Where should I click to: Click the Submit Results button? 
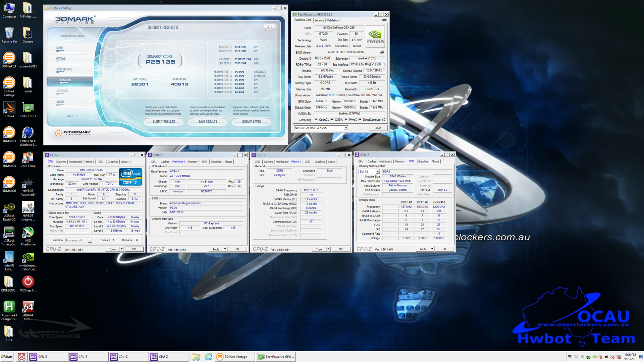click(x=164, y=122)
